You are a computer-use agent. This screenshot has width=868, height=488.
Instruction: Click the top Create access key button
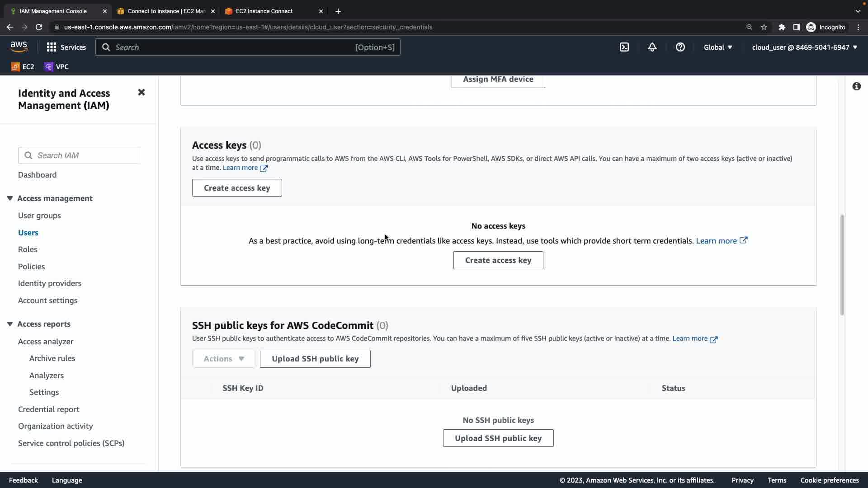tap(237, 188)
